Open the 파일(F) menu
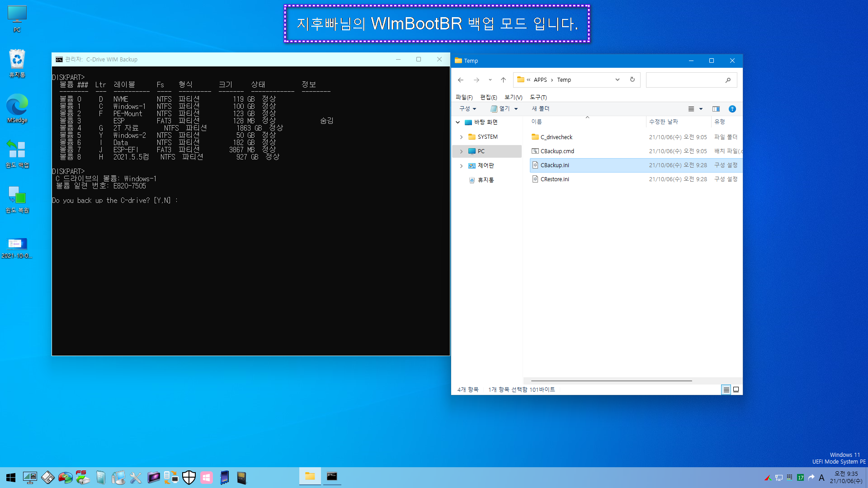The width and height of the screenshot is (868, 488). click(464, 97)
